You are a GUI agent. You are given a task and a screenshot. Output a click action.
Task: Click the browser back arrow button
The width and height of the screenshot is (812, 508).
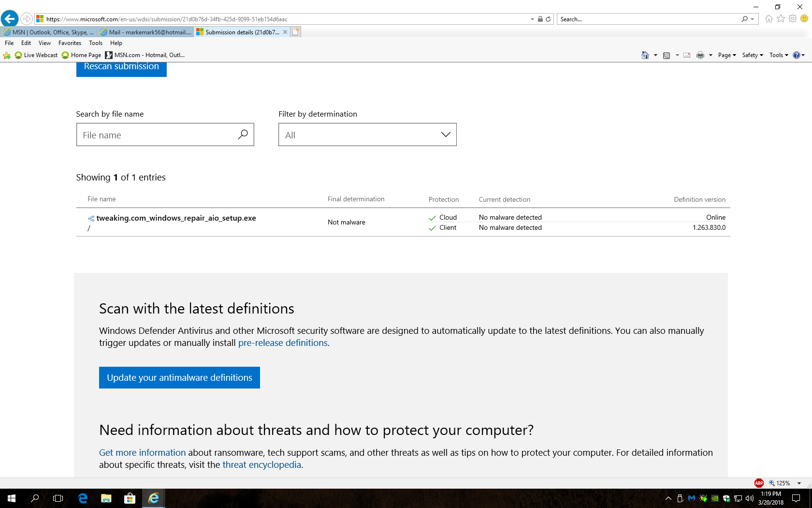[x=10, y=19]
